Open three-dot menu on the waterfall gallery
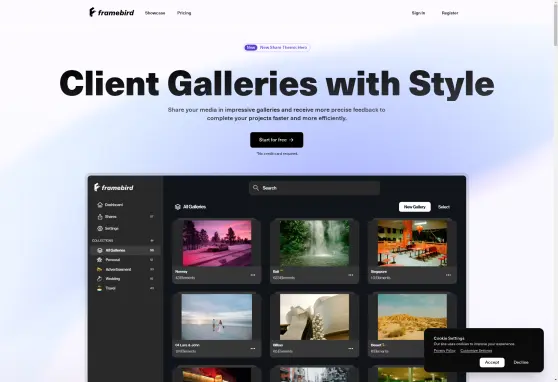Viewport: 558px width, 382px height. click(351, 275)
